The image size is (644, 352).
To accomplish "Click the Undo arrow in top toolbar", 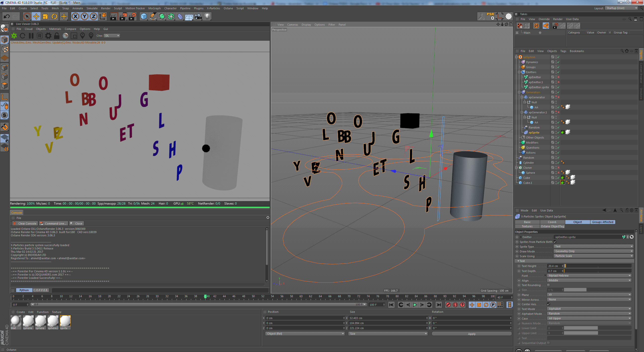I will point(7,17).
